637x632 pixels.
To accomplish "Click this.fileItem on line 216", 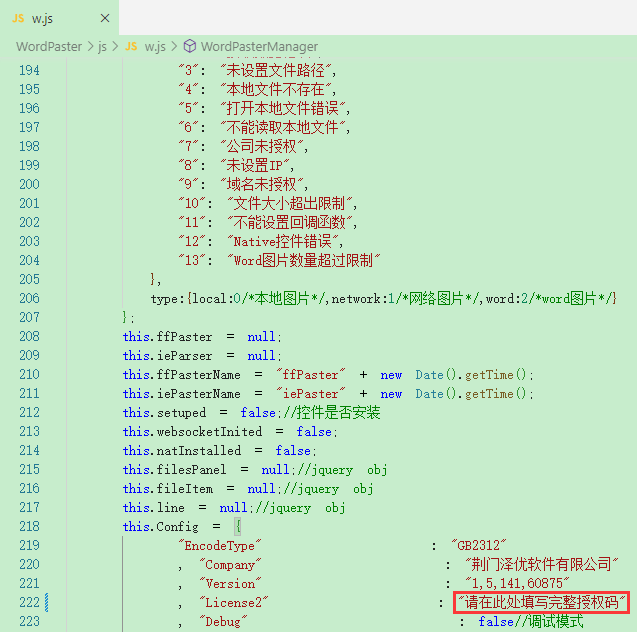I will (x=167, y=489).
